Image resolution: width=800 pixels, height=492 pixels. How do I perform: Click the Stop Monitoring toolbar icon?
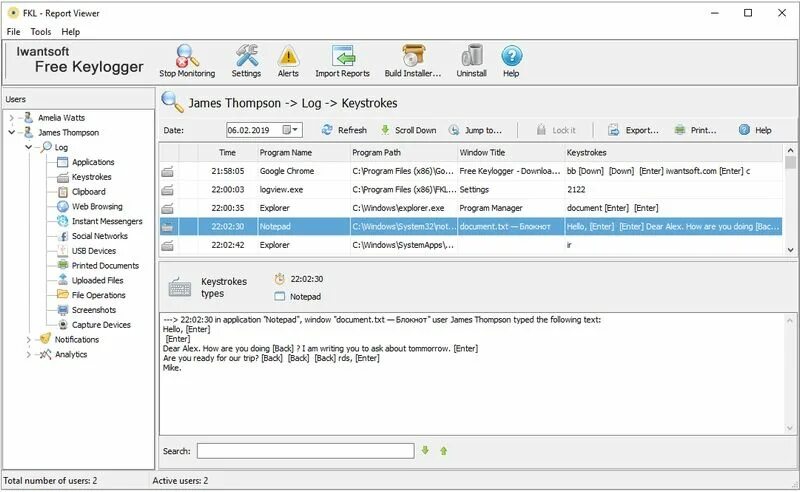click(x=187, y=61)
